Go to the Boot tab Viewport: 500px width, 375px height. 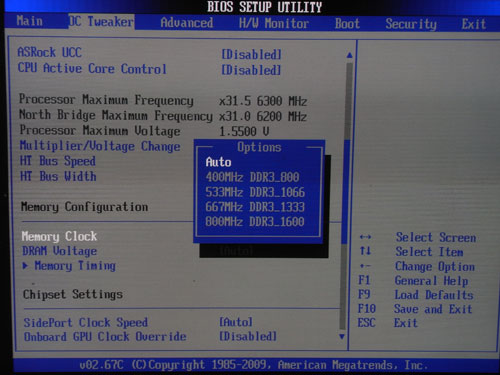click(x=347, y=24)
